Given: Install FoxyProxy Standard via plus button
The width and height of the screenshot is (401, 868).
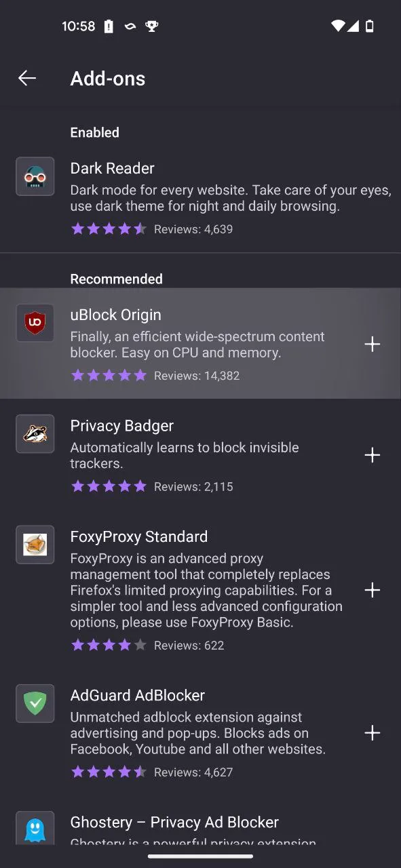Looking at the screenshot, I should [372, 590].
